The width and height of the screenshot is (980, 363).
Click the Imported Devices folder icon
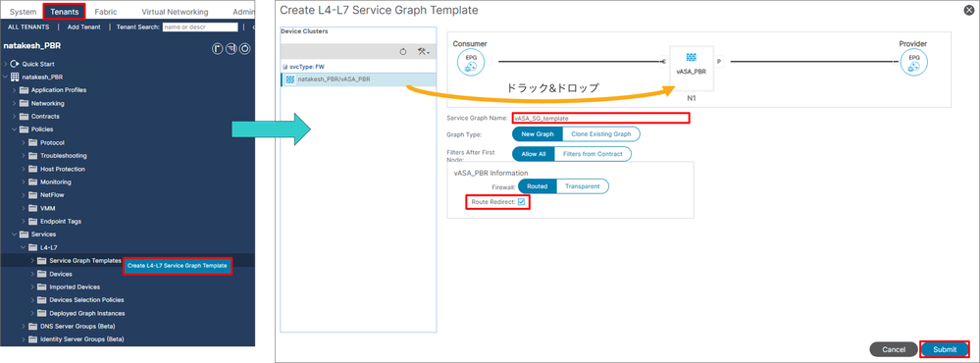(x=42, y=286)
